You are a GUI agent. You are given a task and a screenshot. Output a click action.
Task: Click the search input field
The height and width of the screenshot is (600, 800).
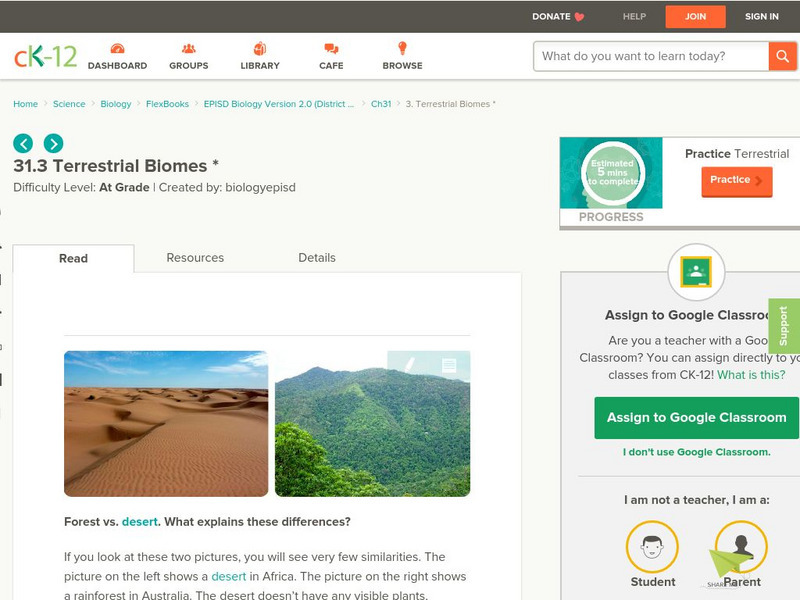tap(651, 56)
